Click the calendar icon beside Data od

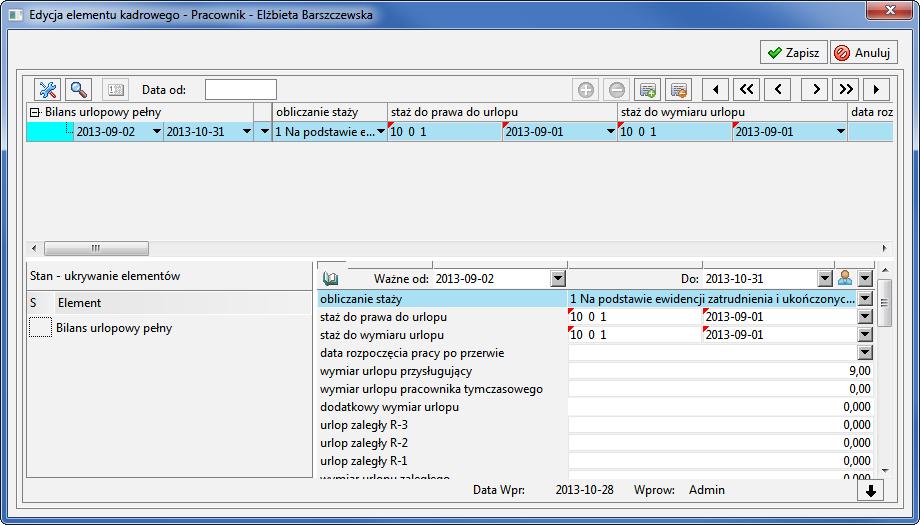[116, 90]
